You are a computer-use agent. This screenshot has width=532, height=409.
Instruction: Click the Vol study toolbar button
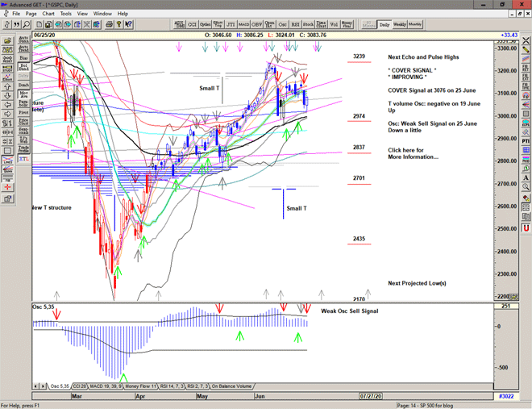pyautogui.click(x=336, y=25)
